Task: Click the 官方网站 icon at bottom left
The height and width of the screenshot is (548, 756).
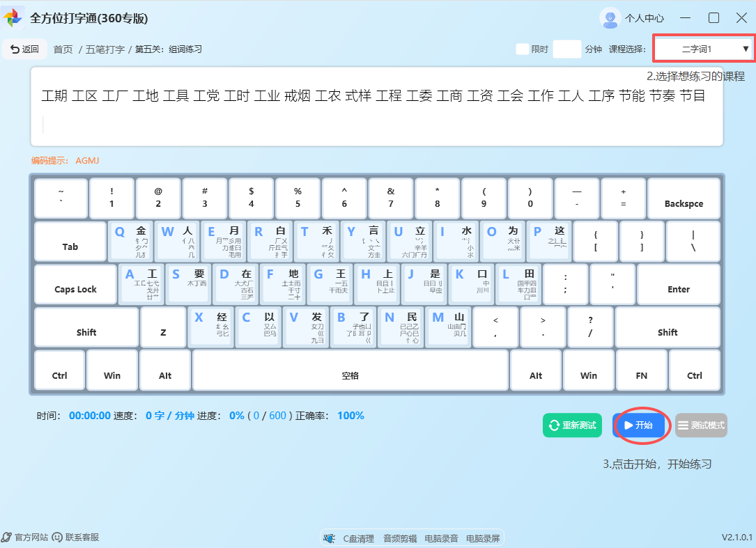Action: (7, 538)
